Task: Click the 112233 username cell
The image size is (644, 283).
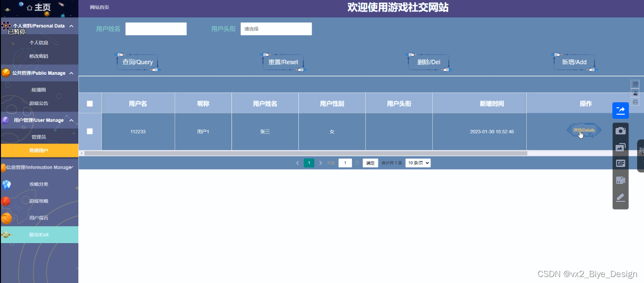Action: pos(138,132)
